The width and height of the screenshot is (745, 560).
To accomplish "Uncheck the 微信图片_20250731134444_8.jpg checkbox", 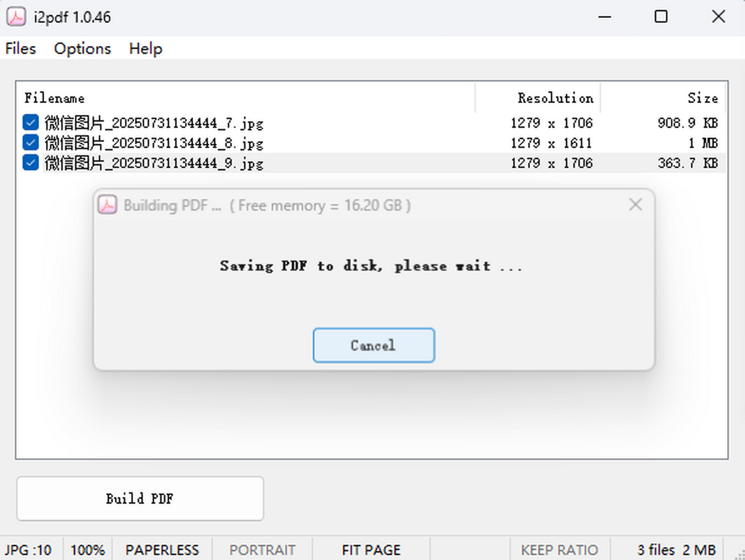I will click(x=30, y=142).
